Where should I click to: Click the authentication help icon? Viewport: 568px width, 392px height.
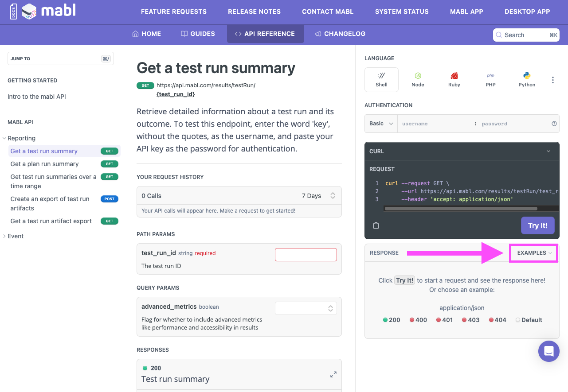[x=554, y=124]
